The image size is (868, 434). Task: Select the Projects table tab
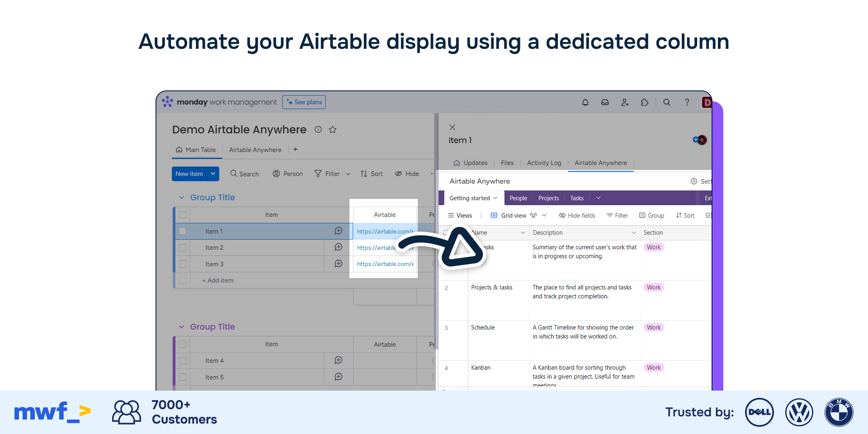[549, 198]
